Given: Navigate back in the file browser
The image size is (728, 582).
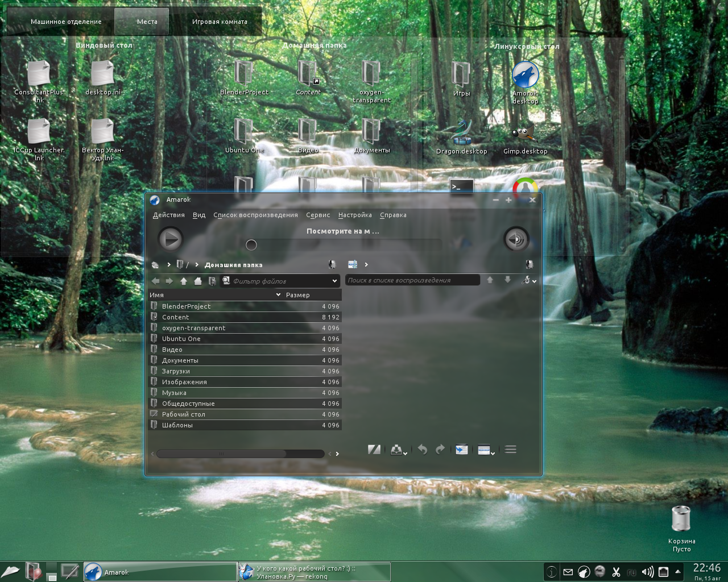Looking at the screenshot, I should click(155, 281).
